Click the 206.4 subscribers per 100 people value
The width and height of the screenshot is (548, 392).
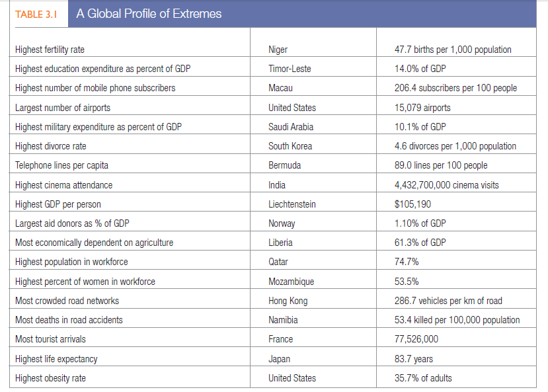tap(455, 88)
